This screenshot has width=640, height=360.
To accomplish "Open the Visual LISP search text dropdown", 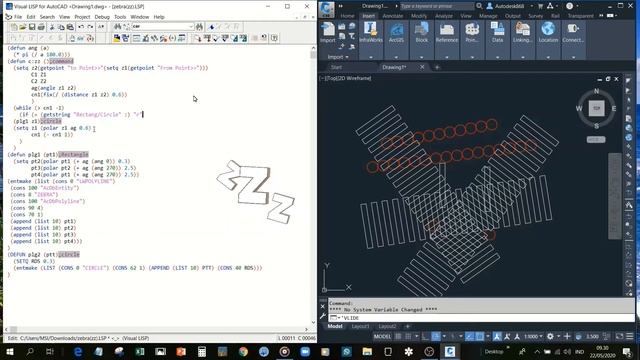I will (x=191, y=27).
